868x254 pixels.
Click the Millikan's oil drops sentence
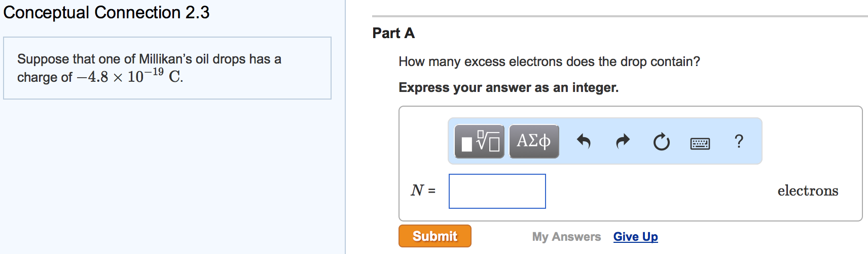coord(149,59)
